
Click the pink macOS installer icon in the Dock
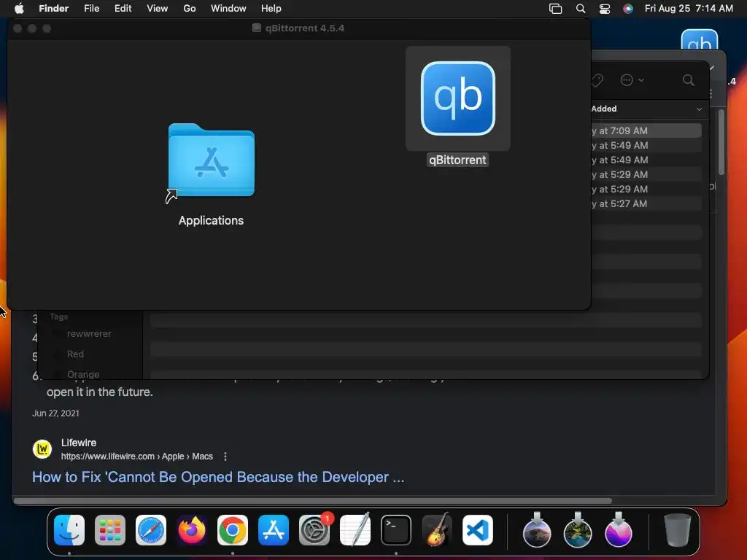(619, 530)
